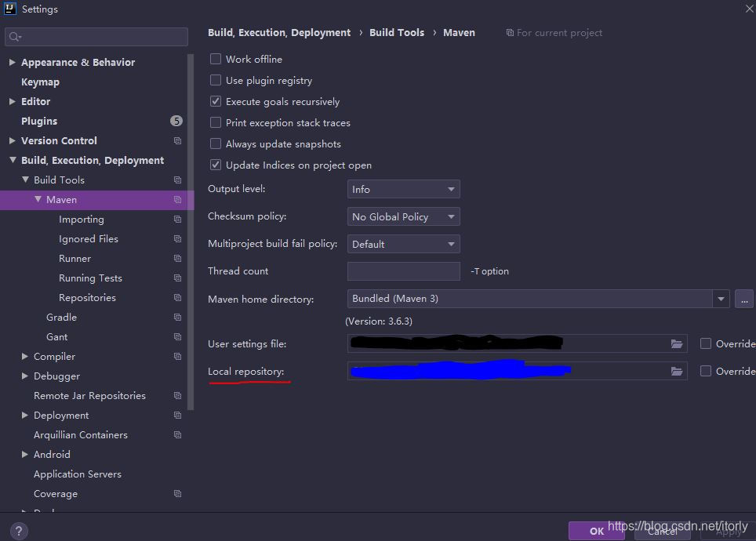Enable the Work offline checkbox
This screenshot has width=756, height=541.
pos(216,59)
